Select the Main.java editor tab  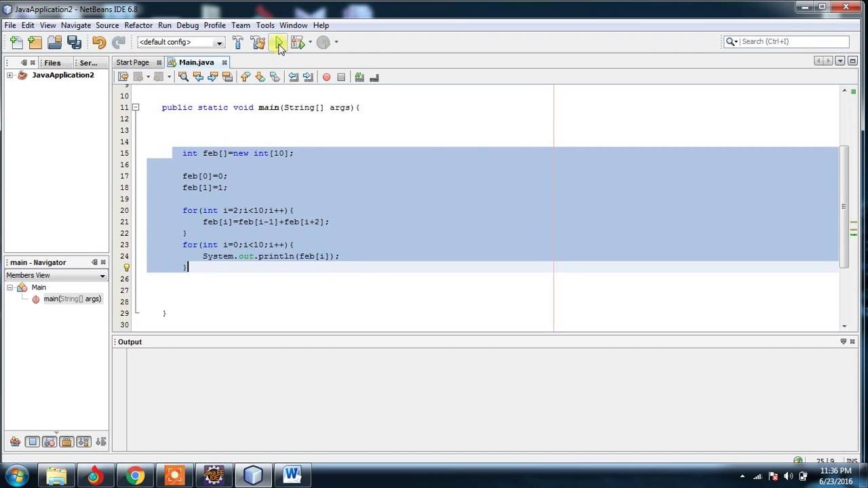(197, 62)
